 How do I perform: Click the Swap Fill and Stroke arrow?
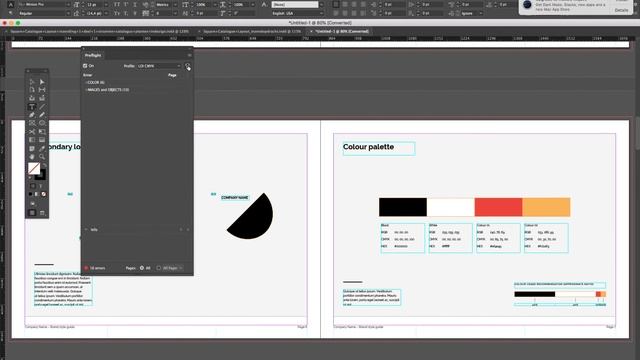point(44,165)
